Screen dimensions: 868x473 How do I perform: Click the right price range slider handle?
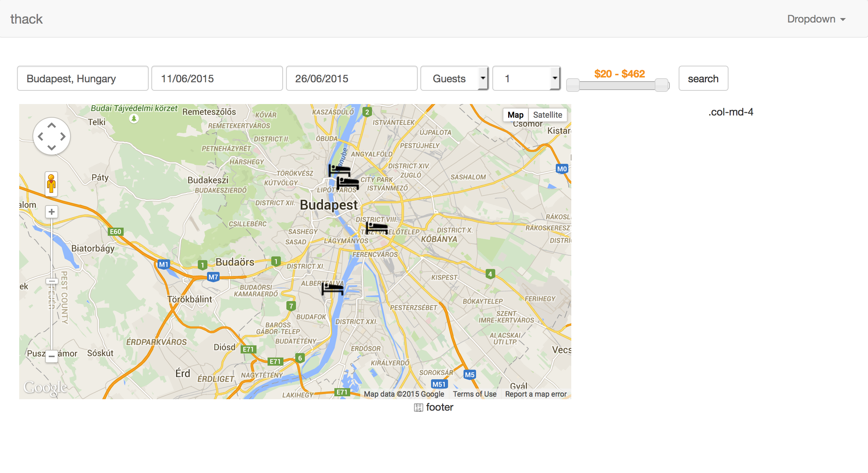[661, 85]
